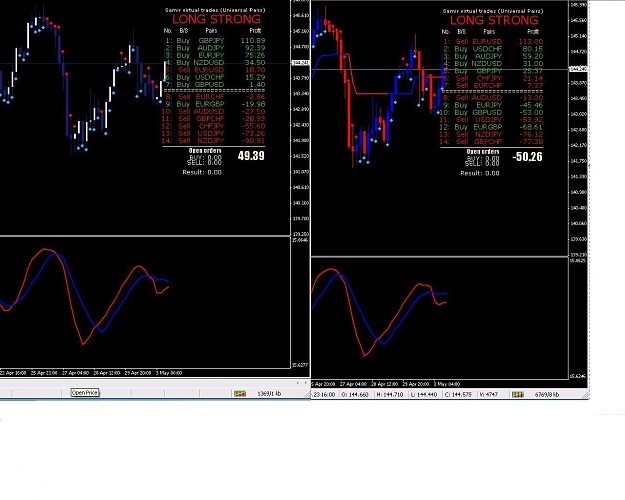625x500 pixels.
Task: Click the '1369/1 kb' traffic status
Action: tap(269, 394)
